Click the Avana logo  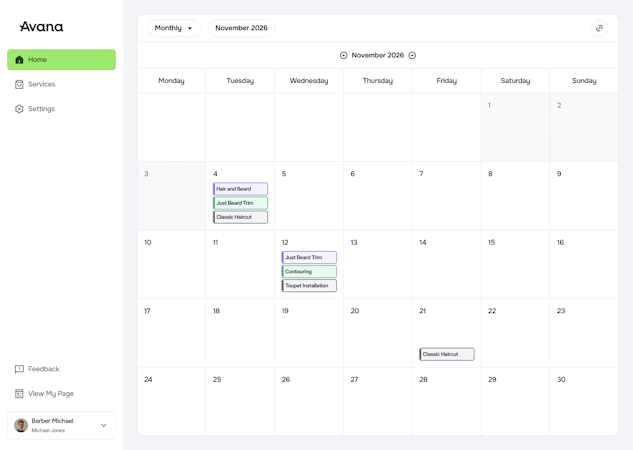pyautogui.click(x=41, y=27)
